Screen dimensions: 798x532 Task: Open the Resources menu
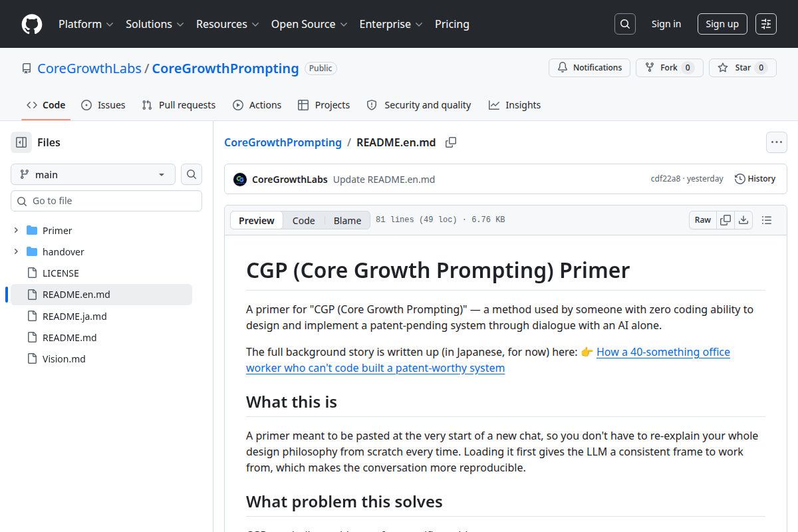[x=227, y=24]
